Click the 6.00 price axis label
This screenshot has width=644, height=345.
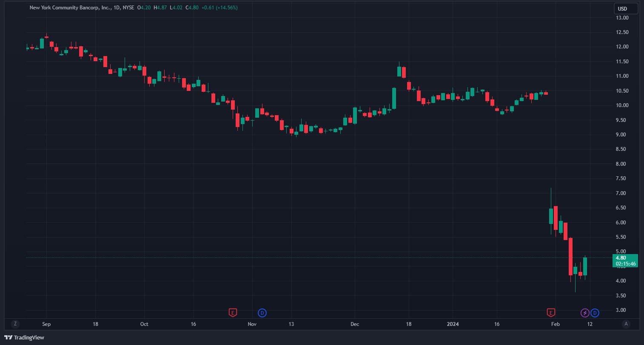point(621,223)
